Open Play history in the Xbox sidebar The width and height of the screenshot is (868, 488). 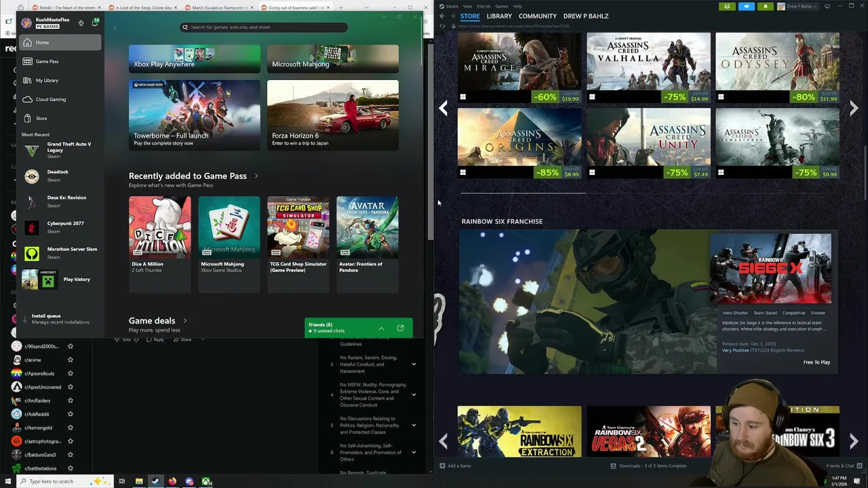click(60, 279)
